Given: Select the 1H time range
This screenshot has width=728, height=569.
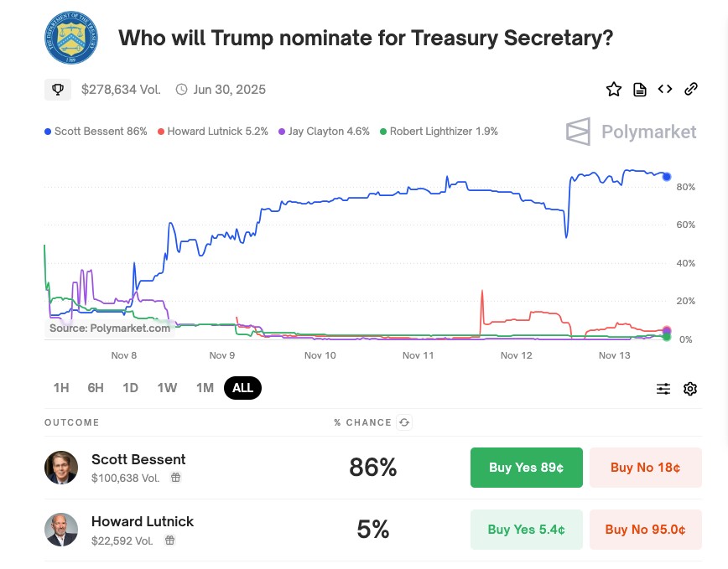Looking at the screenshot, I should click(61, 388).
